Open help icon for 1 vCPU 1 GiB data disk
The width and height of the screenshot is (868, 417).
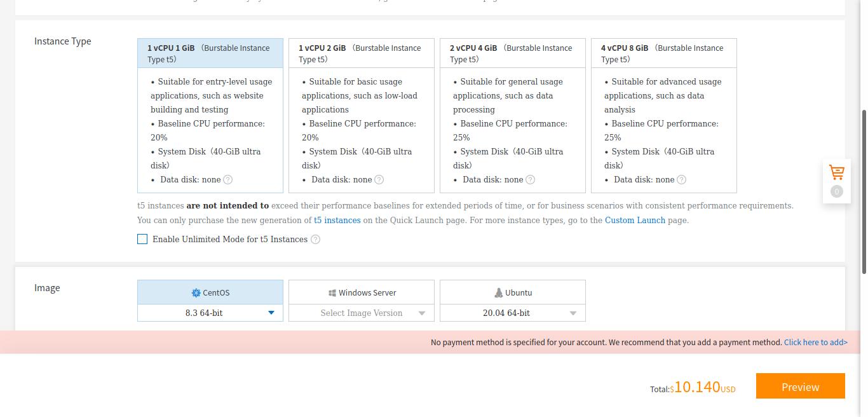pyautogui.click(x=228, y=180)
